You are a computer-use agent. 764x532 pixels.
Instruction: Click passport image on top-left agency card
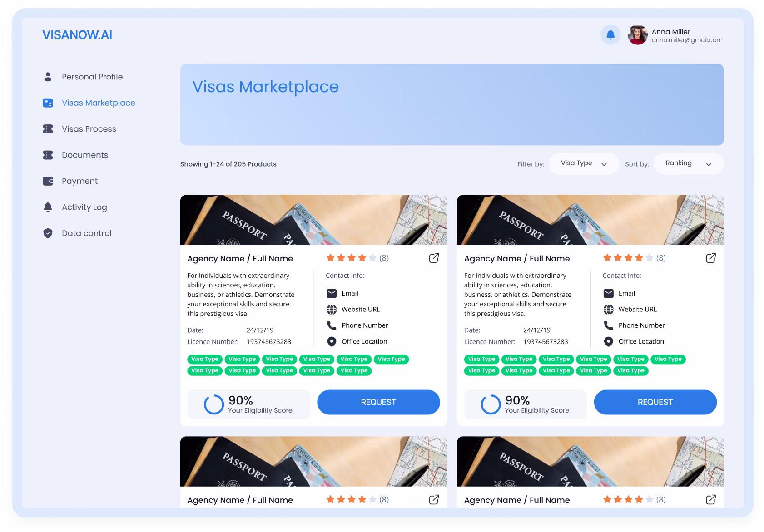coord(313,220)
